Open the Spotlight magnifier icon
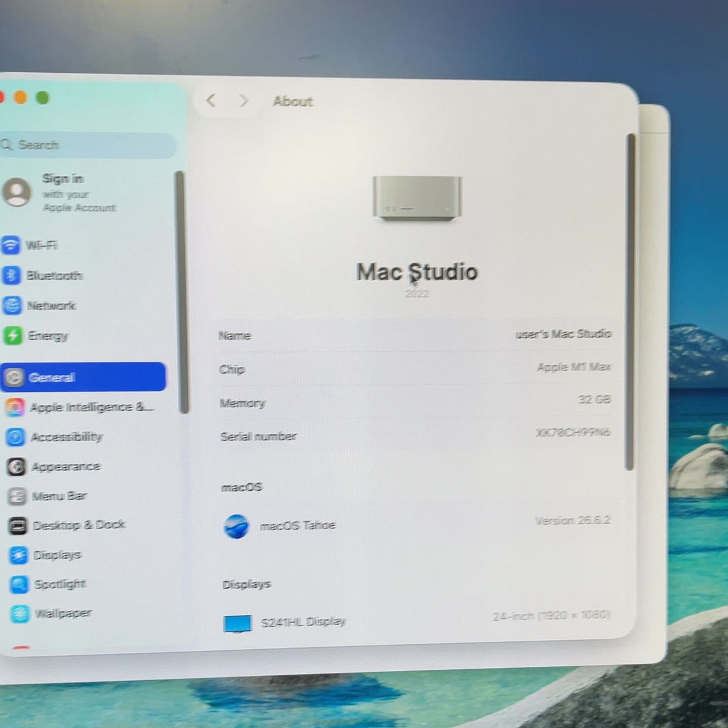728x728 pixels. (x=19, y=584)
